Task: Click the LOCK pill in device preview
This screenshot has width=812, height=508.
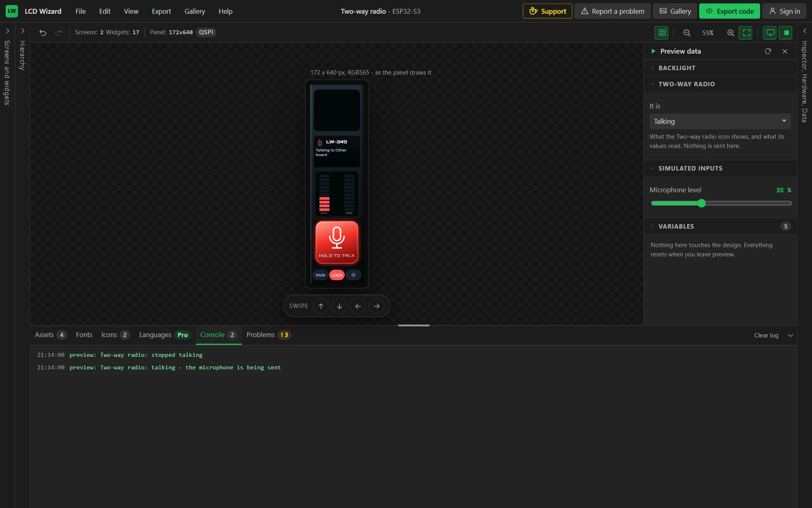Action: 337,275
